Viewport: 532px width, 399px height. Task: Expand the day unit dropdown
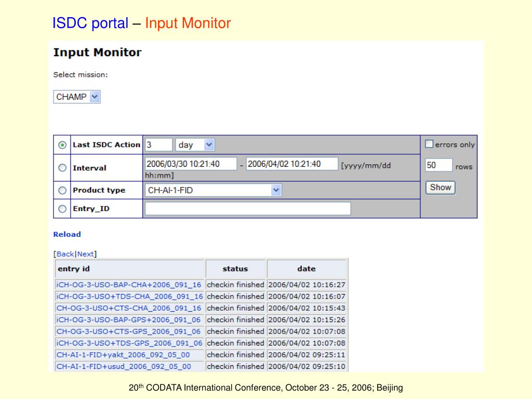click(x=195, y=145)
